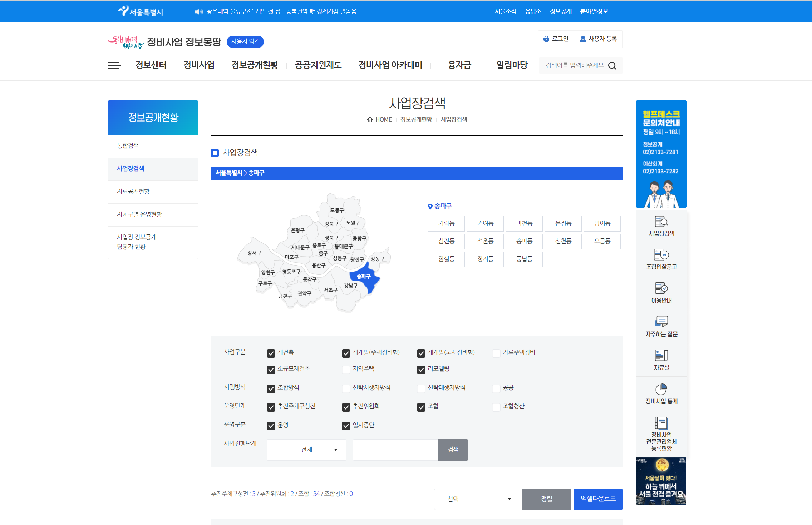Uncheck the 재건축 checkbox
Screen dimensions: 812x525
coord(271,353)
